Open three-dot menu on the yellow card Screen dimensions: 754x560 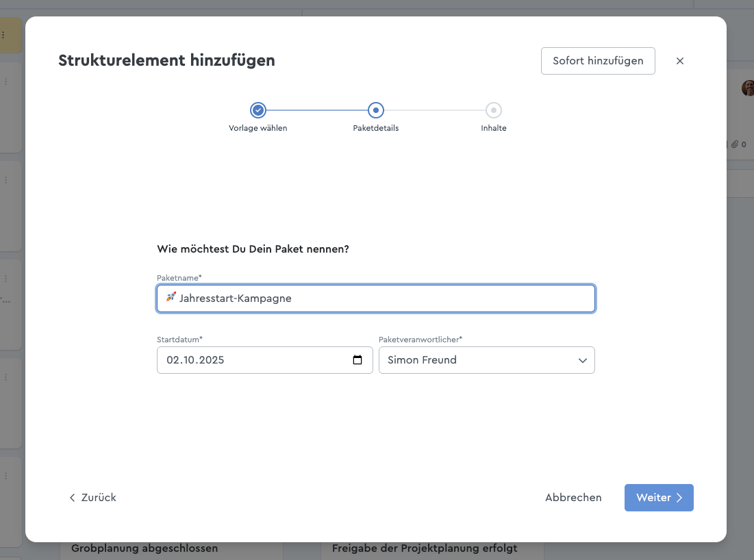point(3,35)
